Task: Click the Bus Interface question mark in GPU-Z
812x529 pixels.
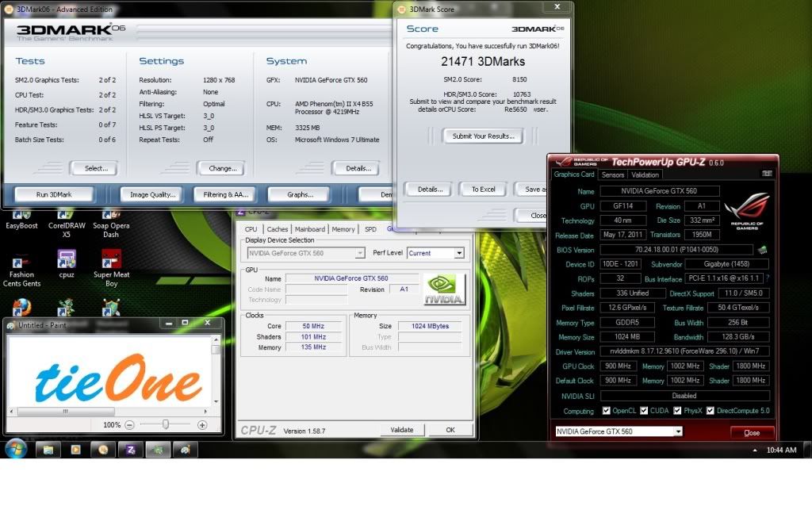Action: pos(768,278)
